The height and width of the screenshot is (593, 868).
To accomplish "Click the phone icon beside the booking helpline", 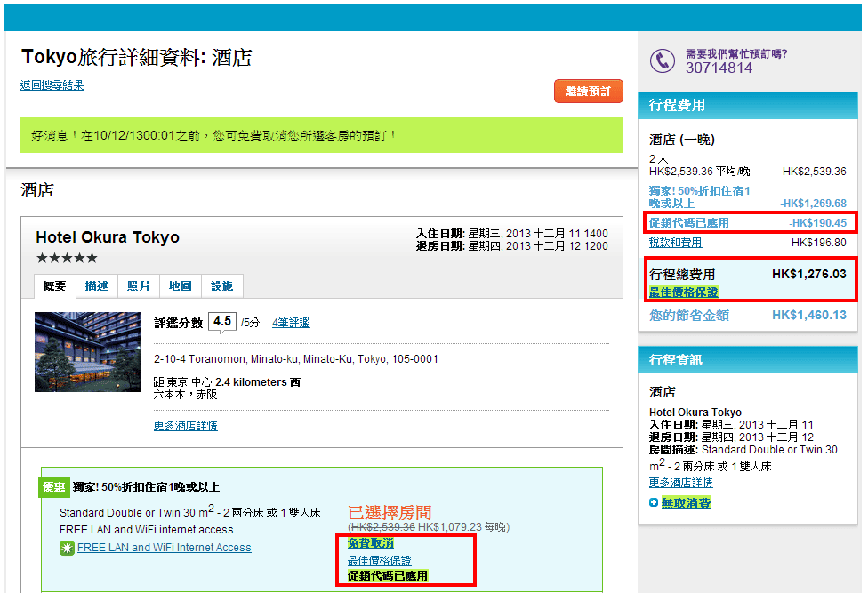I will pos(663,60).
